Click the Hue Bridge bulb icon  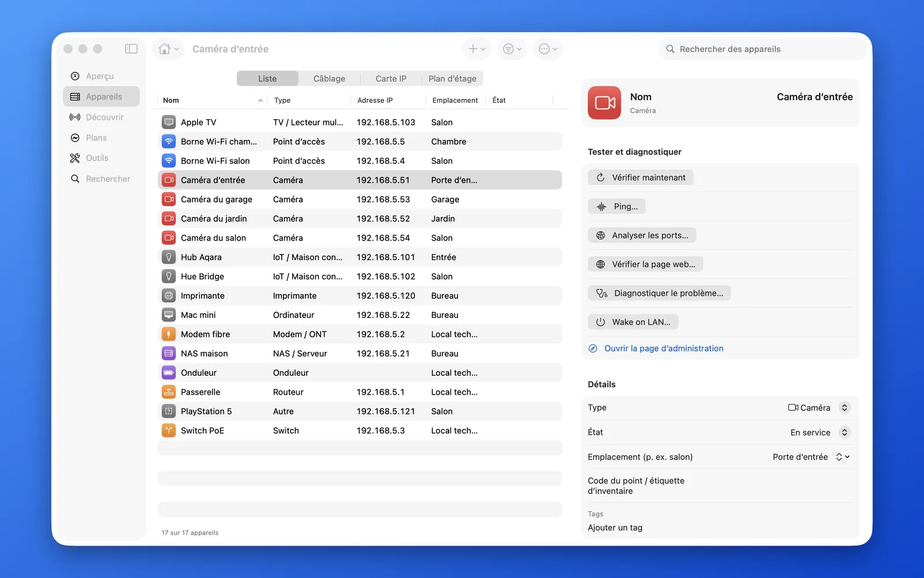169,276
